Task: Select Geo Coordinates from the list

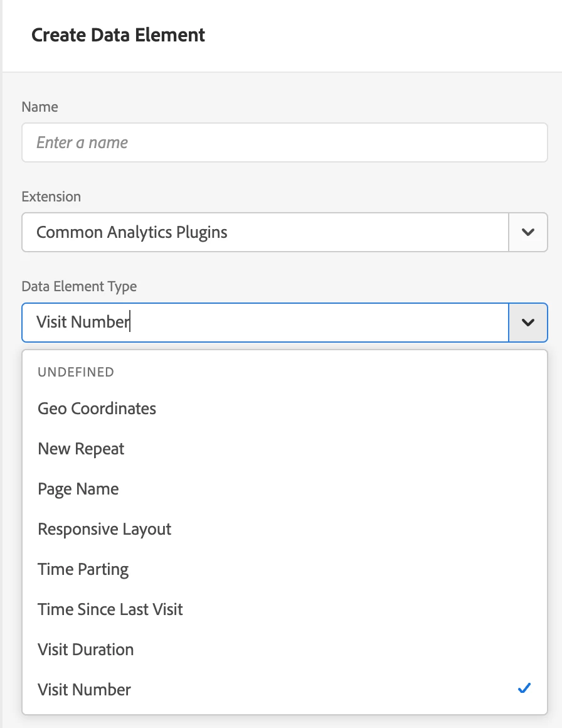Action: pyautogui.click(x=97, y=409)
